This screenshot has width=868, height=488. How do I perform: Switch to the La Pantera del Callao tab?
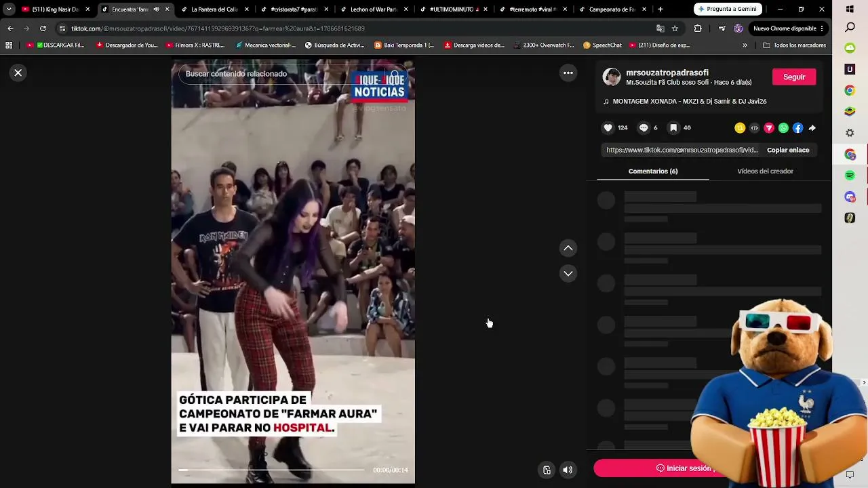[x=216, y=9]
